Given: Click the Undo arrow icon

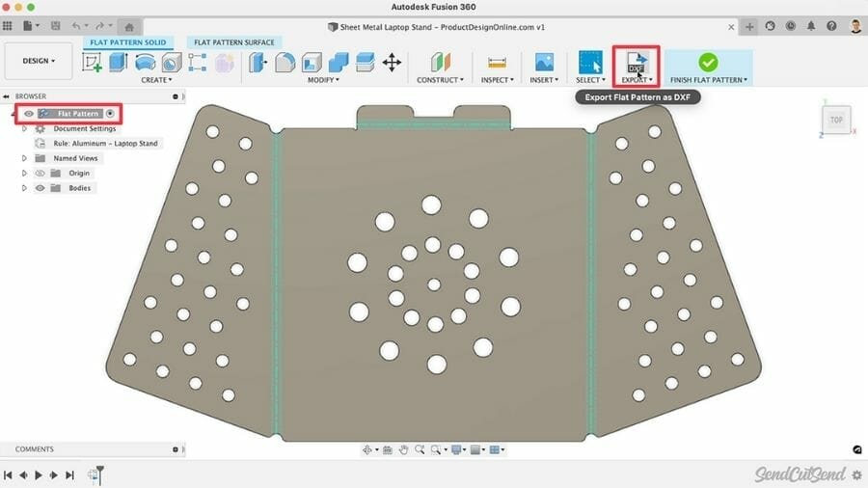Looking at the screenshot, I should coord(76,25).
